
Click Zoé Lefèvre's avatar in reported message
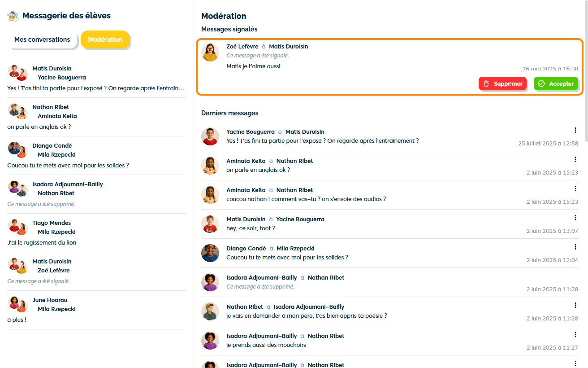[x=210, y=53]
